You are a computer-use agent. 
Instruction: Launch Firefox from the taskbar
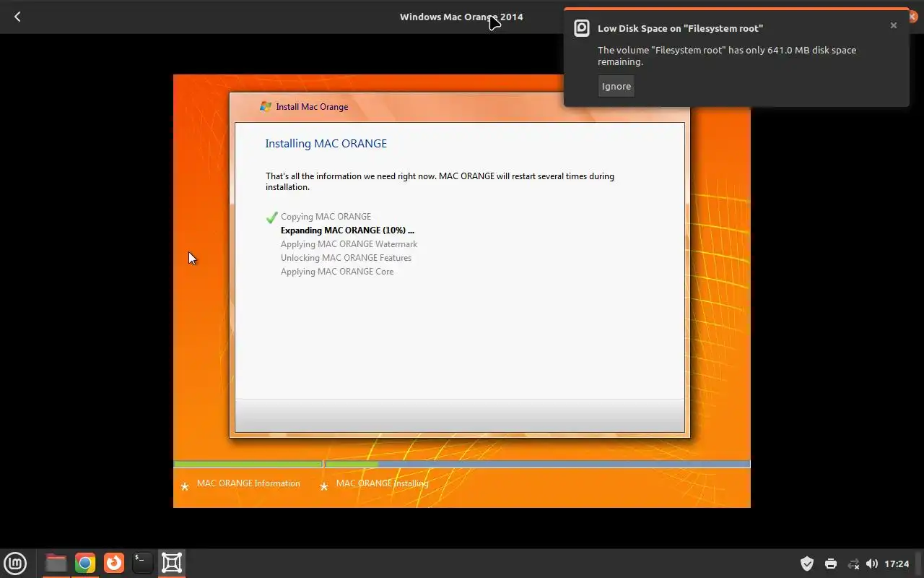pos(114,563)
